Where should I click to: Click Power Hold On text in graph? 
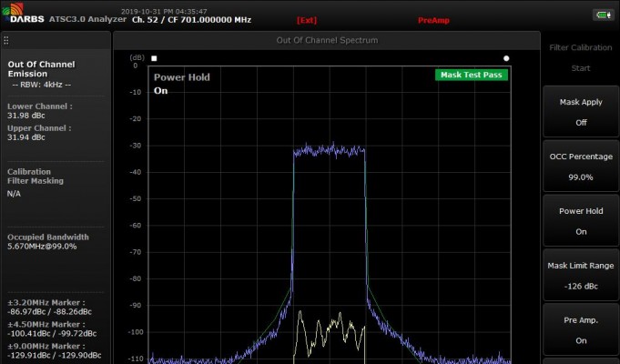pos(181,84)
